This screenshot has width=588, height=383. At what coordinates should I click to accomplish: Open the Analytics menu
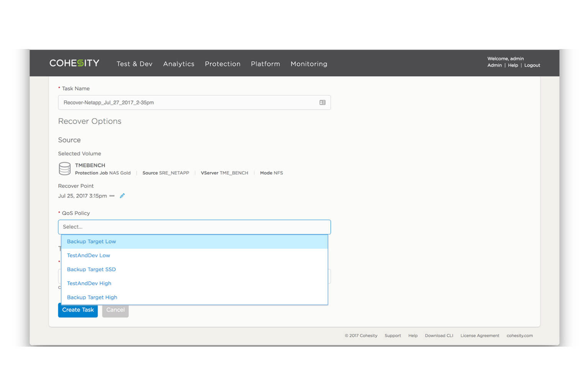[179, 64]
